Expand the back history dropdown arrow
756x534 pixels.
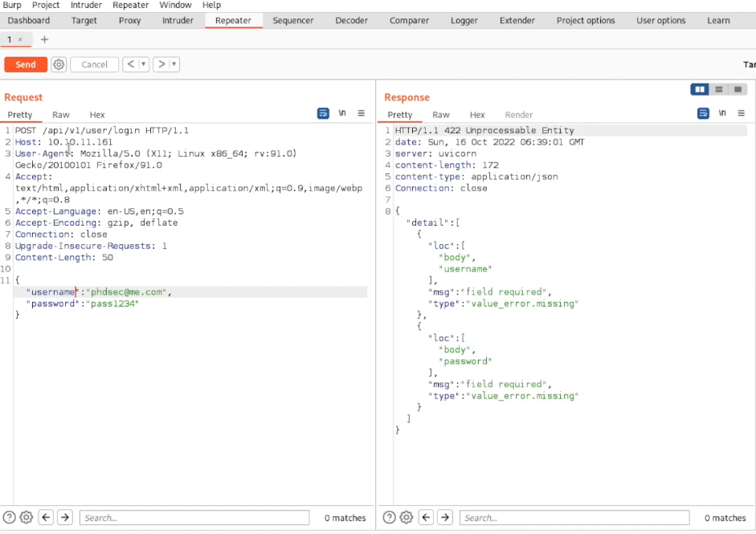tap(144, 64)
